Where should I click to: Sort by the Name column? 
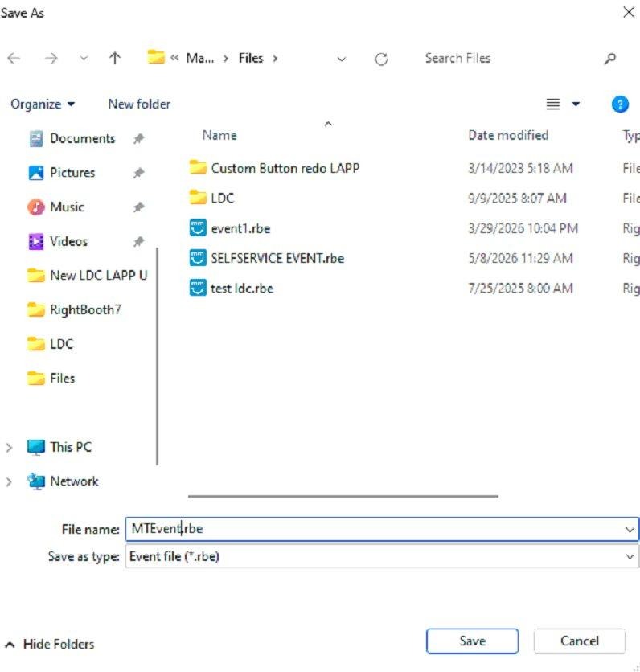[219, 135]
